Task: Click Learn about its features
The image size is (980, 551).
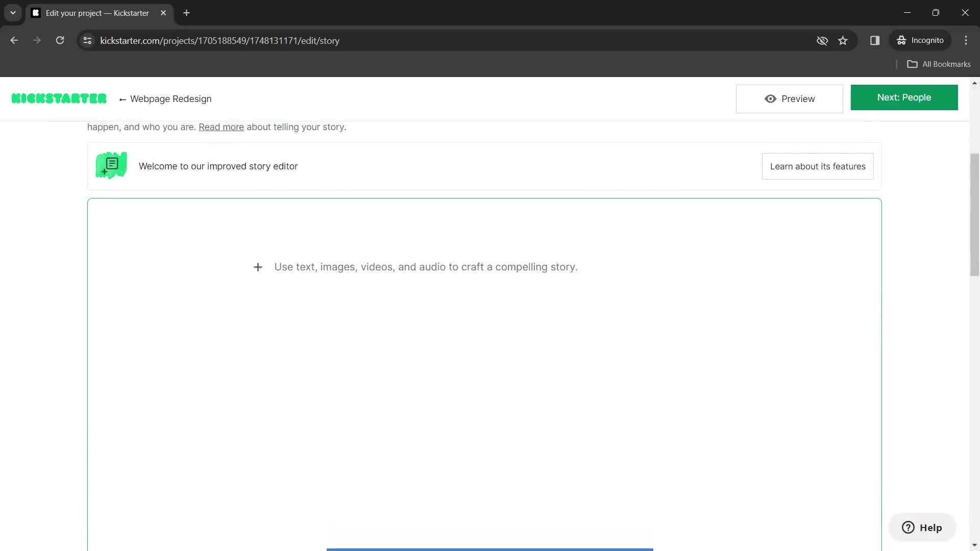Action: [818, 166]
